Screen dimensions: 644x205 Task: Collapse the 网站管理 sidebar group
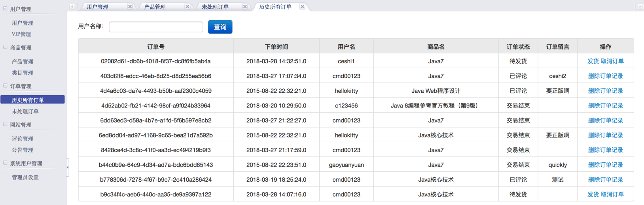tap(5, 124)
